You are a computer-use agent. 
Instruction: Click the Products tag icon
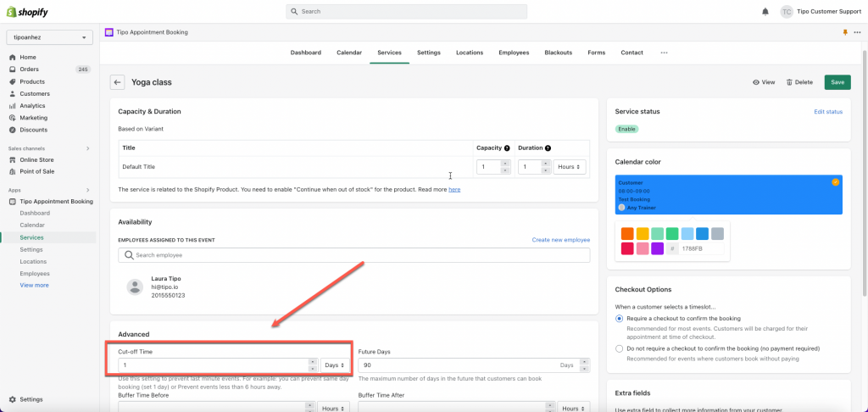pyautogui.click(x=12, y=81)
